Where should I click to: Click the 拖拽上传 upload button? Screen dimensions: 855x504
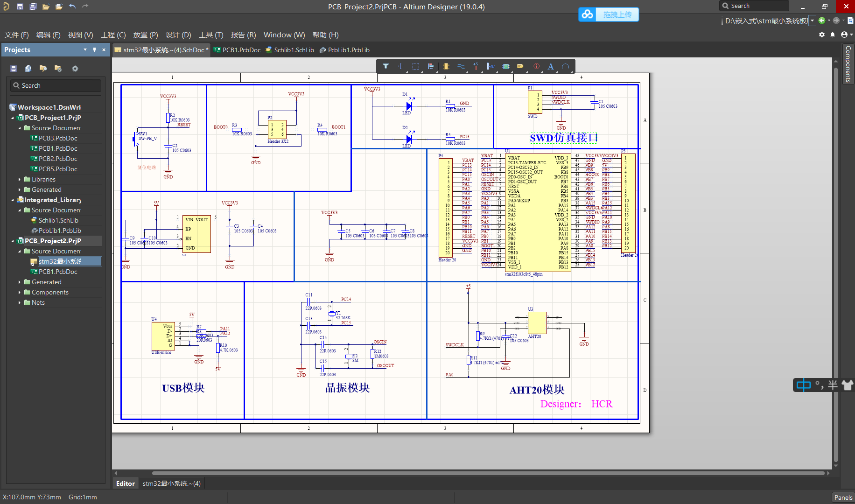tap(617, 14)
